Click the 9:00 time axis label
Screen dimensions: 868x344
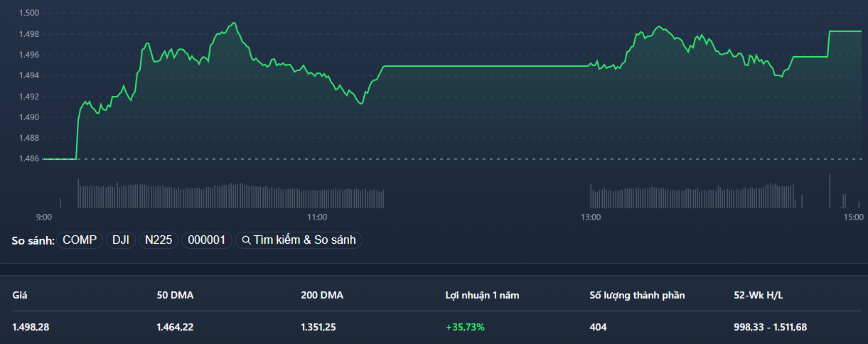tap(43, 217)
